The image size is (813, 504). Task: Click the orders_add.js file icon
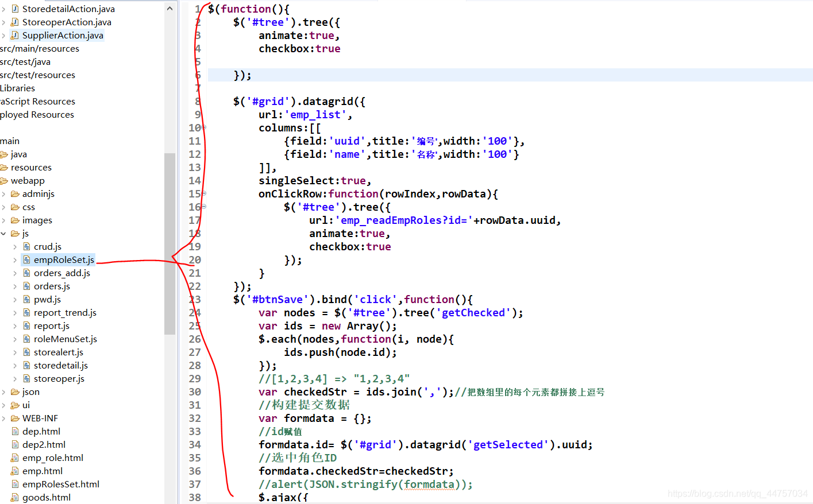pyautogui.click(x=26, y=273)
